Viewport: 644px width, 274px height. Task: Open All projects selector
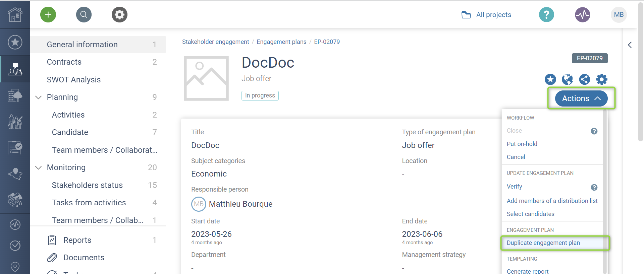coord(487,15)
